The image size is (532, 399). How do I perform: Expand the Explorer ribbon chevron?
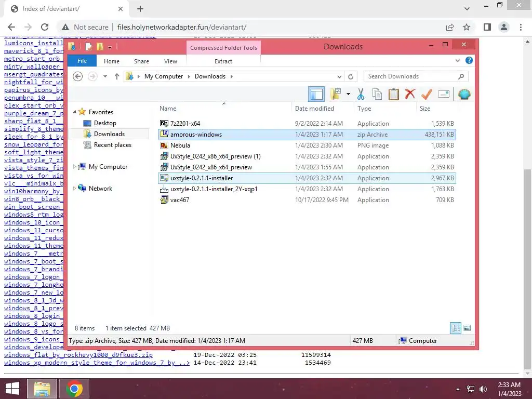(457, 60)
